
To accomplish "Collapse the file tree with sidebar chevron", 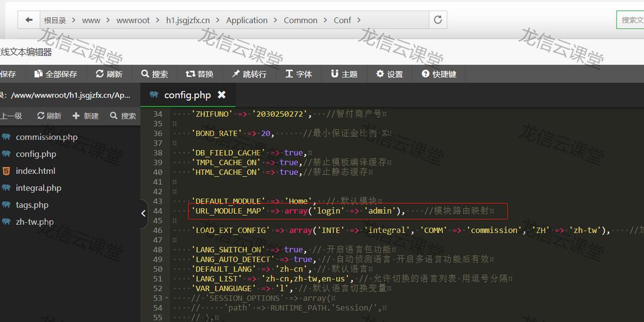I will (x=143, y=213).
